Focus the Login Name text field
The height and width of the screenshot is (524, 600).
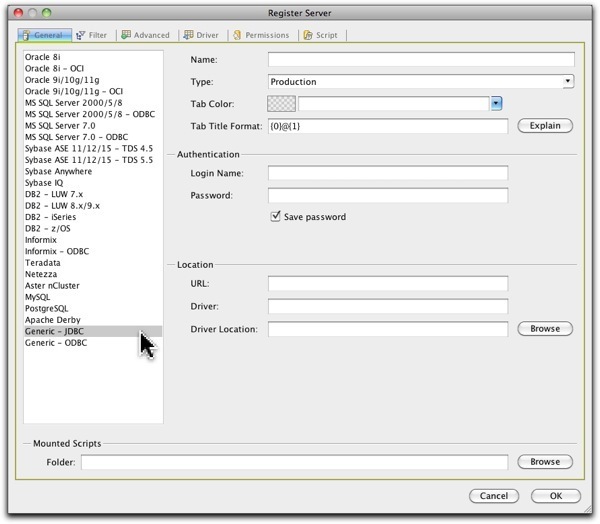click(x=388, y=173)
